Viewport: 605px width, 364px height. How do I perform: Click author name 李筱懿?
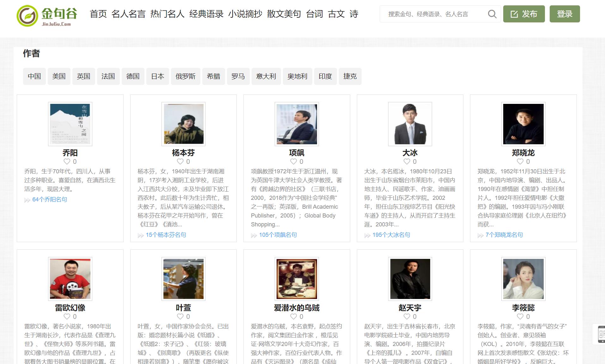click(x=523, y=308)
